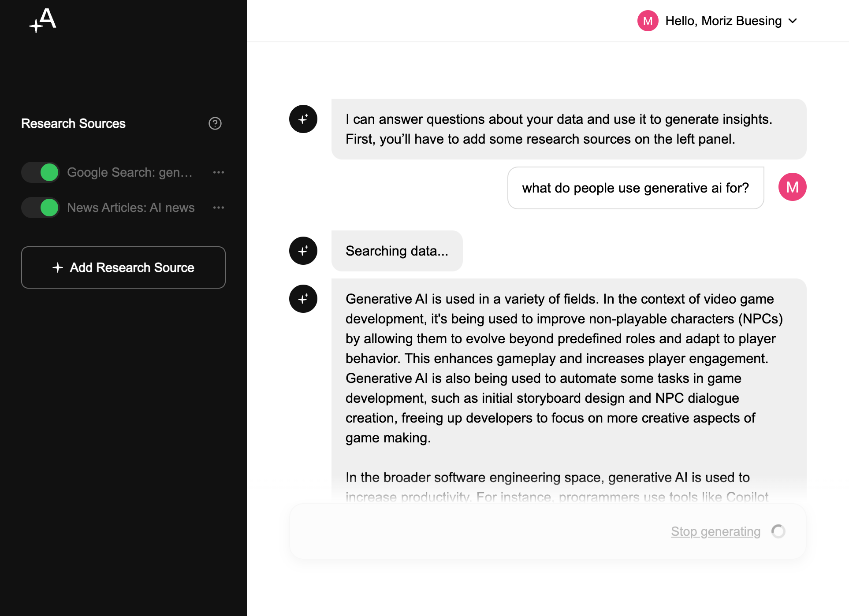
Task: Click the Stop generating link
Action: point(715,531)
